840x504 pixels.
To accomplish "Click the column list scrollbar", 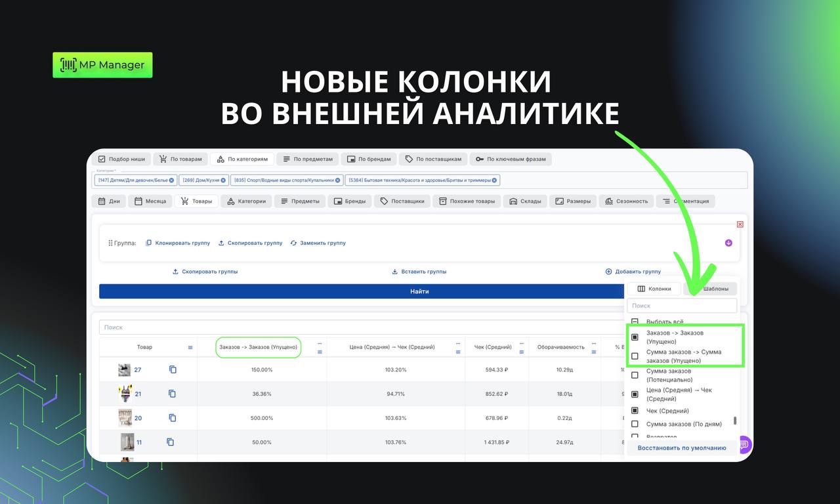I will pyautogui.click(x=735, y=421).
